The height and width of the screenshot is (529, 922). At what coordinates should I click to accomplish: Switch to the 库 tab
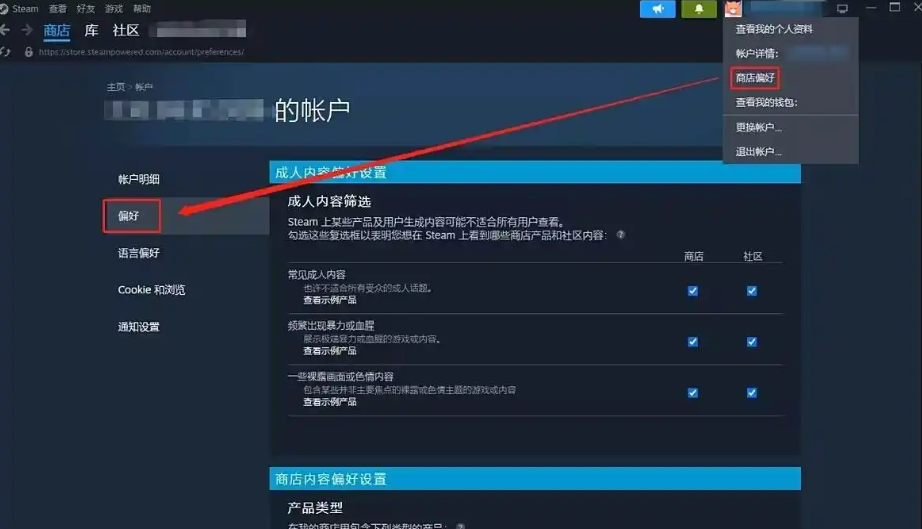[91, 30]
